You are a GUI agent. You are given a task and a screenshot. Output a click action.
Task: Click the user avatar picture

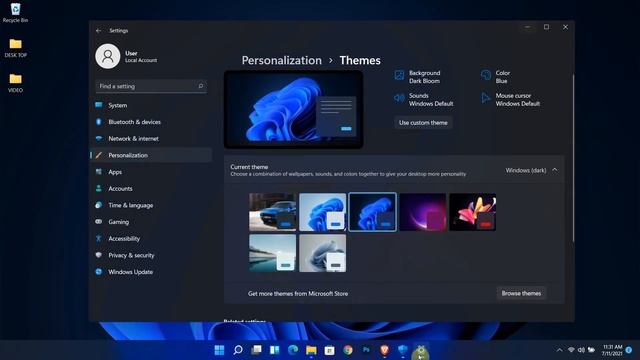coord(108,56)
